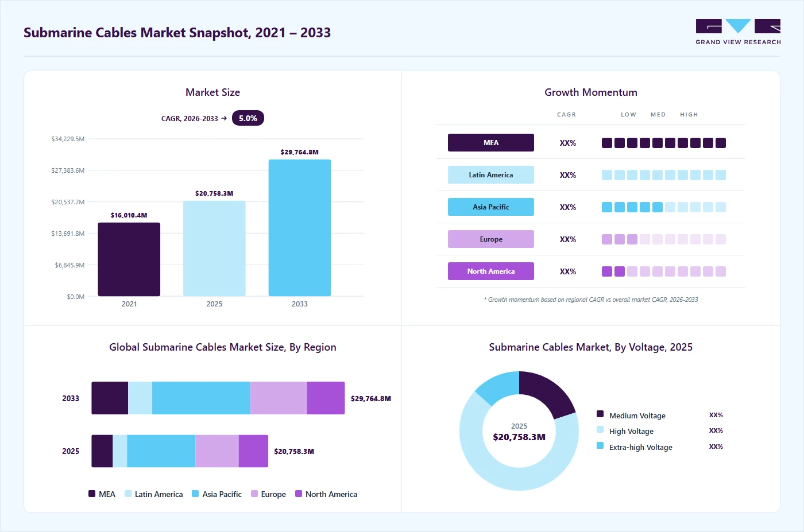Click the Market Size heading
Viewport: 804px width, 532px height.
point(212,92)
